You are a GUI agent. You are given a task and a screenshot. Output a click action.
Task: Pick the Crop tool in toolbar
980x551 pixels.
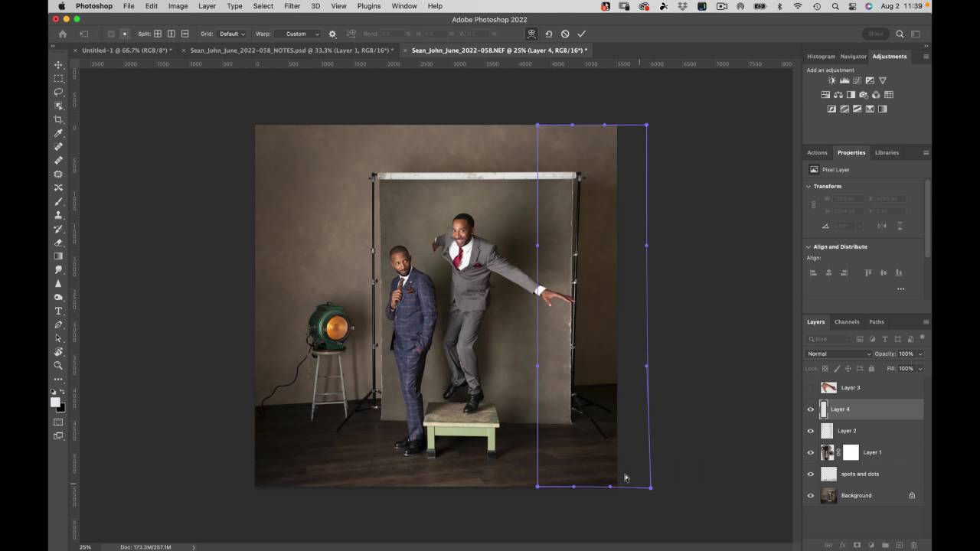58,119
